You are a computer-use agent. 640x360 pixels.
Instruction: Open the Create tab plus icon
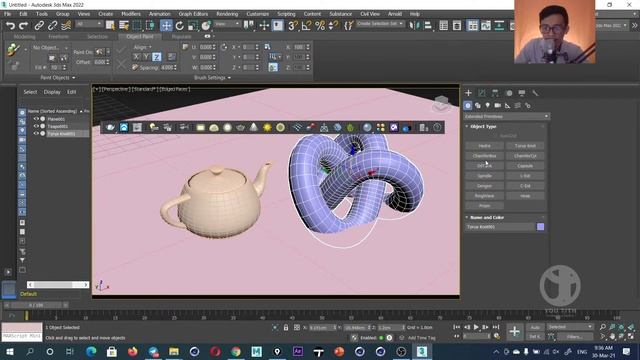(468, 93)
